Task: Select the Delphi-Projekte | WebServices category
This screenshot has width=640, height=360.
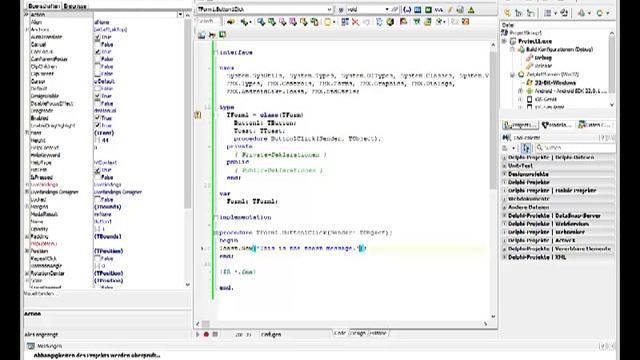Action: point(548,224)
